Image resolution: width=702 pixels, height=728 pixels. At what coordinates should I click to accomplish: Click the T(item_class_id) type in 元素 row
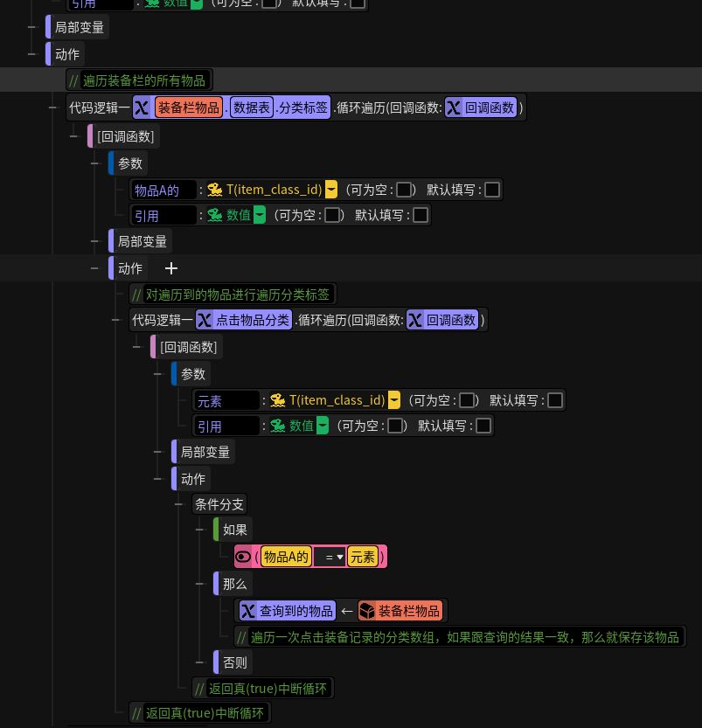tap(337, 400)
